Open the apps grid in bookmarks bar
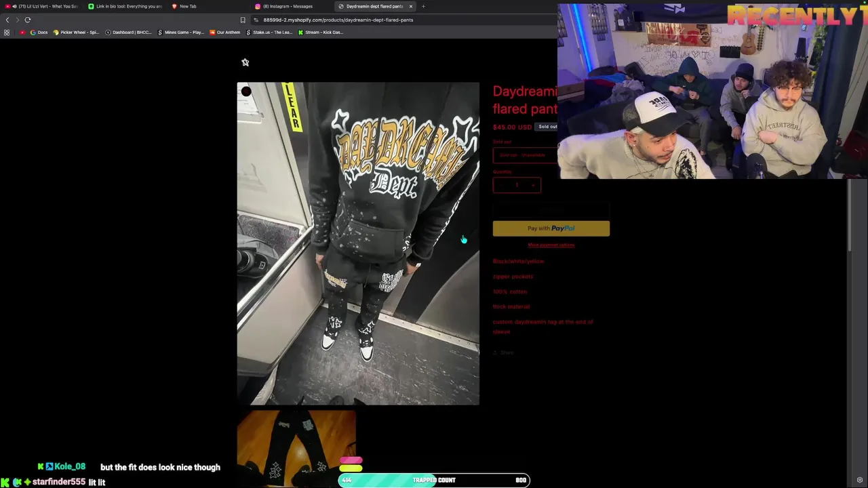This screenshot has height=488, width=868. coord(7,33)
